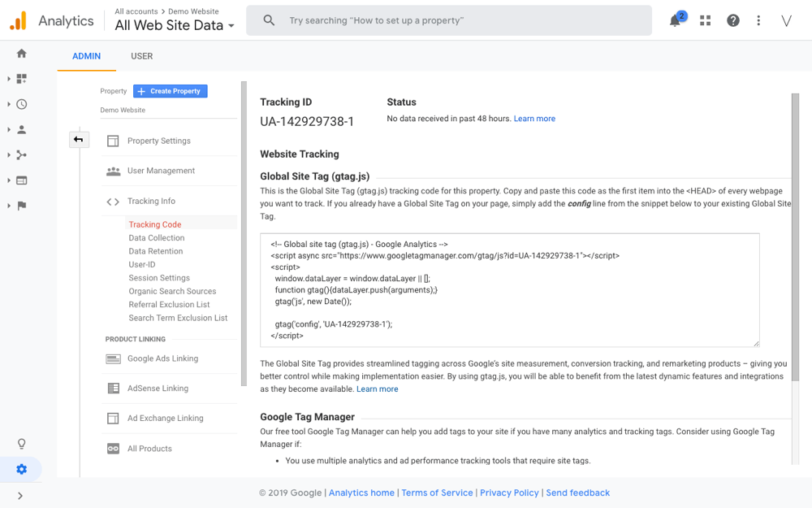Screen dimensions: 812x508
Task: Click the Tracking Info code brackets icon
Action: pos(113,202)
